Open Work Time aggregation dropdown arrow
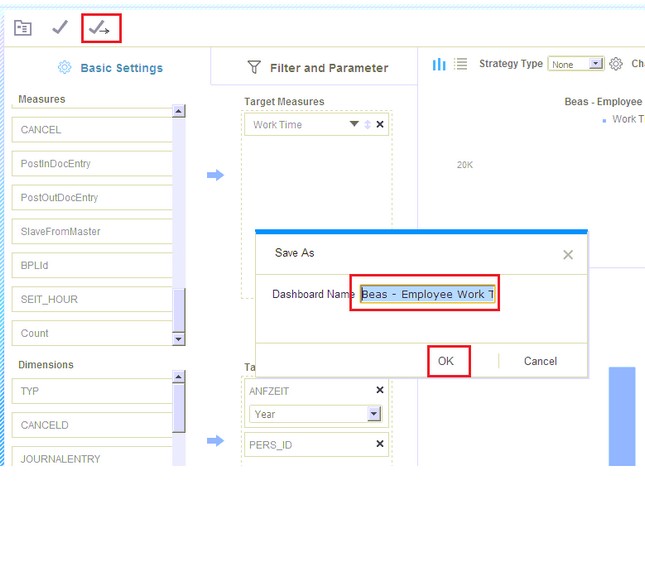 pyautogui.click(x=354, y=125)
